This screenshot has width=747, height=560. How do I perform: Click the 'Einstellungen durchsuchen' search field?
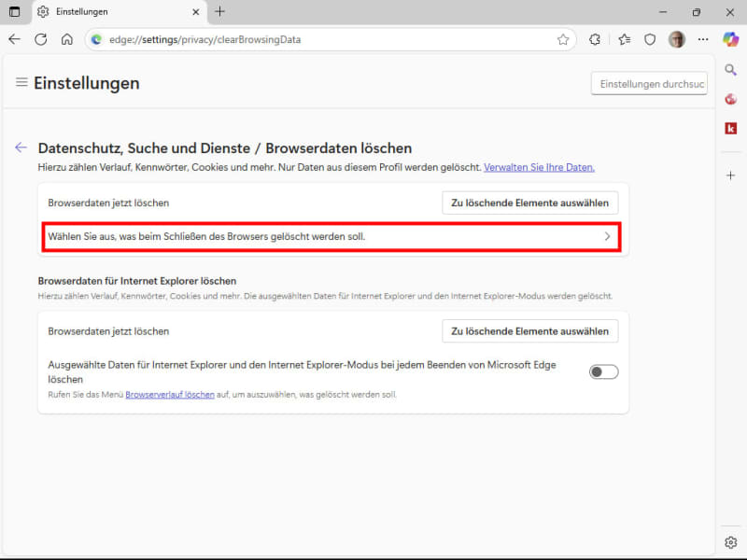click(x=649, y=84)
